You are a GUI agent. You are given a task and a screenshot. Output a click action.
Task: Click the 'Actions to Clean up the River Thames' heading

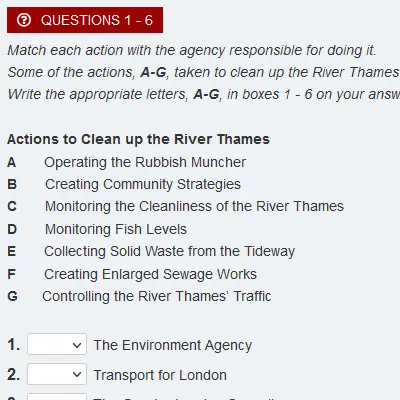(x=138, y=139)
